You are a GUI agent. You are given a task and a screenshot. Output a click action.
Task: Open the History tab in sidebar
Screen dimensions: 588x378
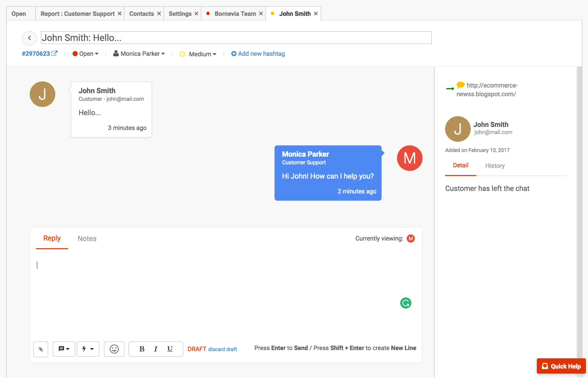tap(495, 166)
